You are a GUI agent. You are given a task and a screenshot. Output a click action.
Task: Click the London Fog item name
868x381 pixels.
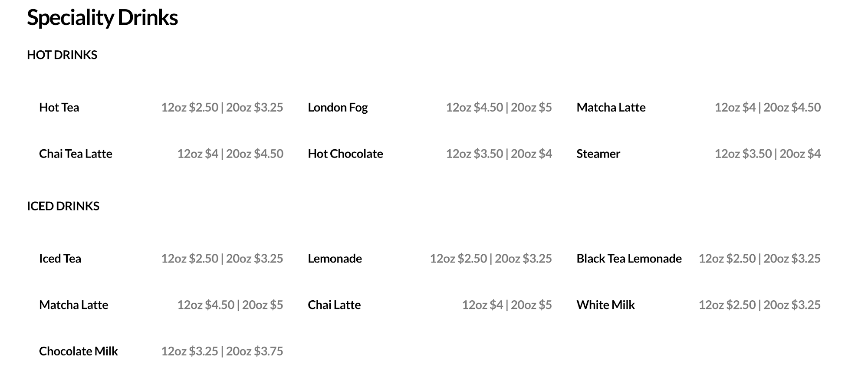point(338,107)
